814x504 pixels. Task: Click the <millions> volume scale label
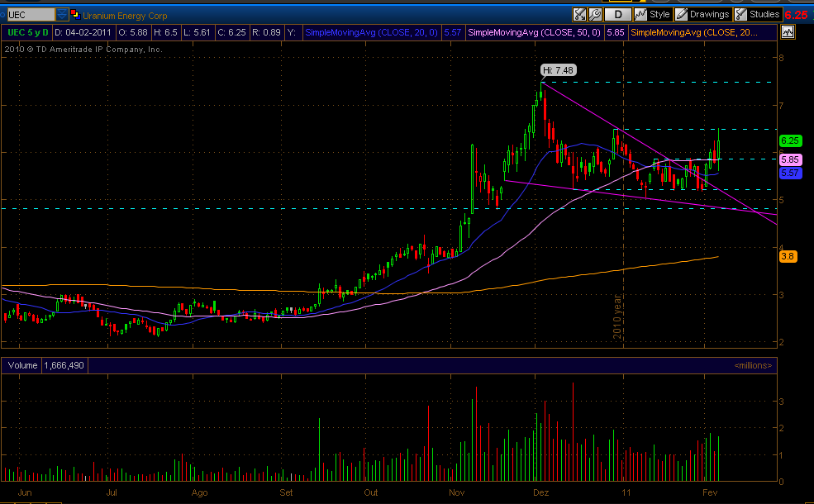[x=753, y=365]
